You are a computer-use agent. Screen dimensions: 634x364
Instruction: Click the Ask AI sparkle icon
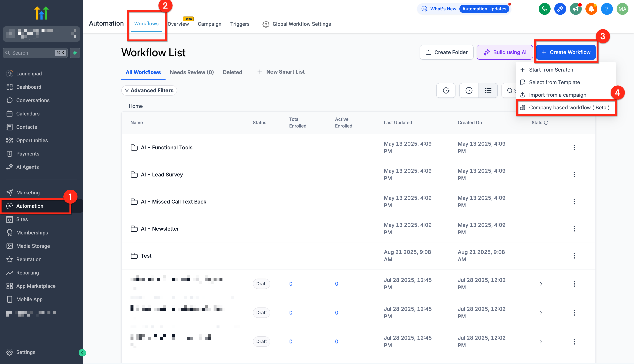pyautogui.click(x=560, y=9)
